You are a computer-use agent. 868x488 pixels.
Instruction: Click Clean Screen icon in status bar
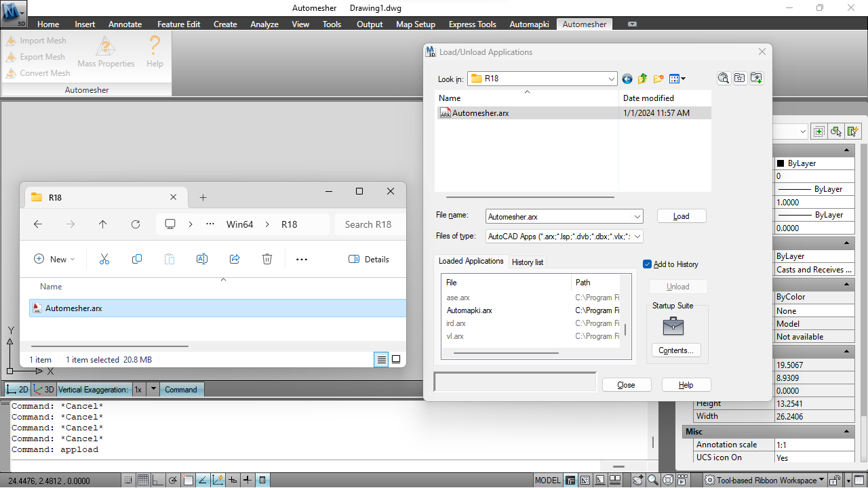click(x=861, y=481)
